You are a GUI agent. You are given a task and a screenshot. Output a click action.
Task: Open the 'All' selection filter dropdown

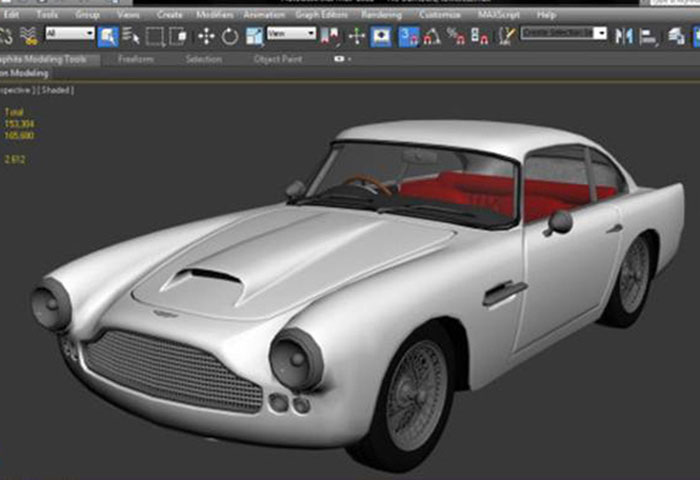(x=70, y=33)
